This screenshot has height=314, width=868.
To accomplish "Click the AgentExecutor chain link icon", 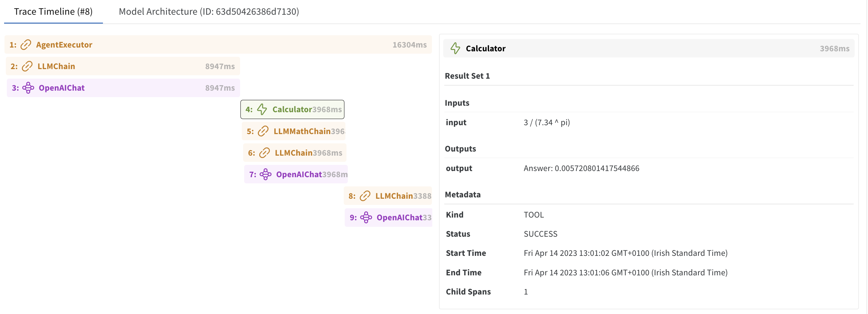I will 26,45.
